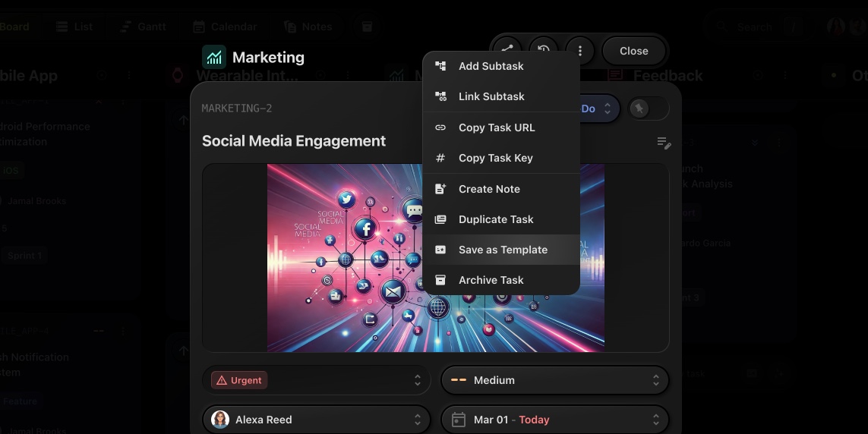Select Duplicate Task from the menu
Screen dimensions: 868x434
click(496, 219)
